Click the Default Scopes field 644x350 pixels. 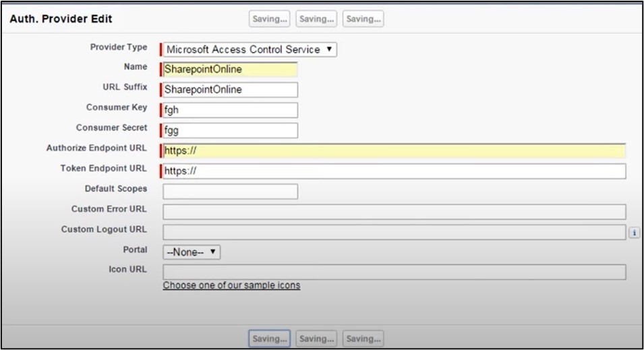pos(230,192)
